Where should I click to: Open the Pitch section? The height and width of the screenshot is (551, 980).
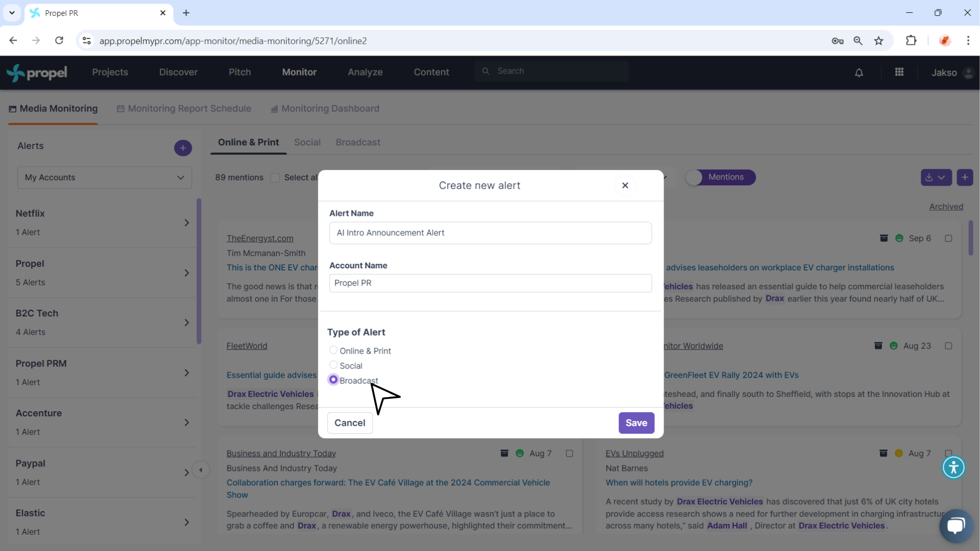click(239, 72)
